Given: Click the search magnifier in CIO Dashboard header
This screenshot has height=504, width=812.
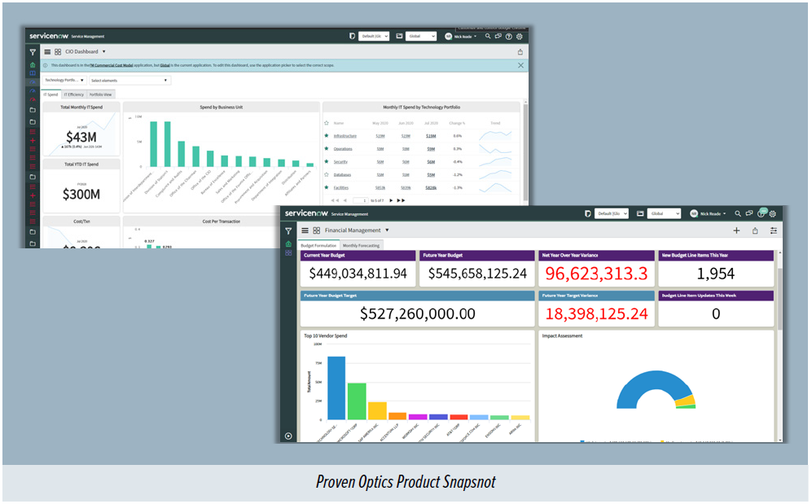Looking at the screenshot, I should [487, 36].
